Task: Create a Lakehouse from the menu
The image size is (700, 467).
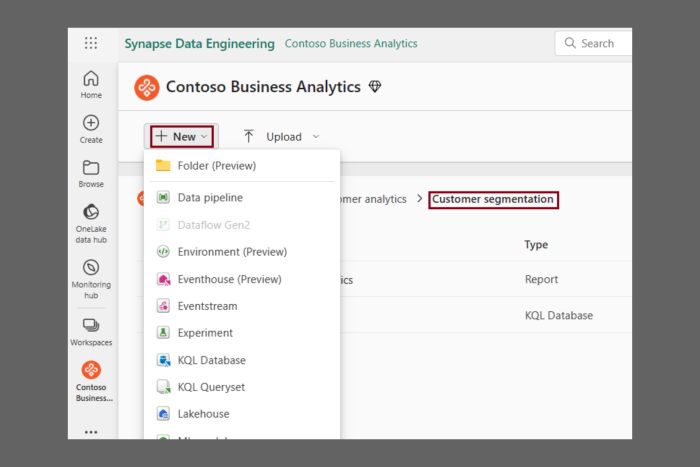Action: pos(203,414)
